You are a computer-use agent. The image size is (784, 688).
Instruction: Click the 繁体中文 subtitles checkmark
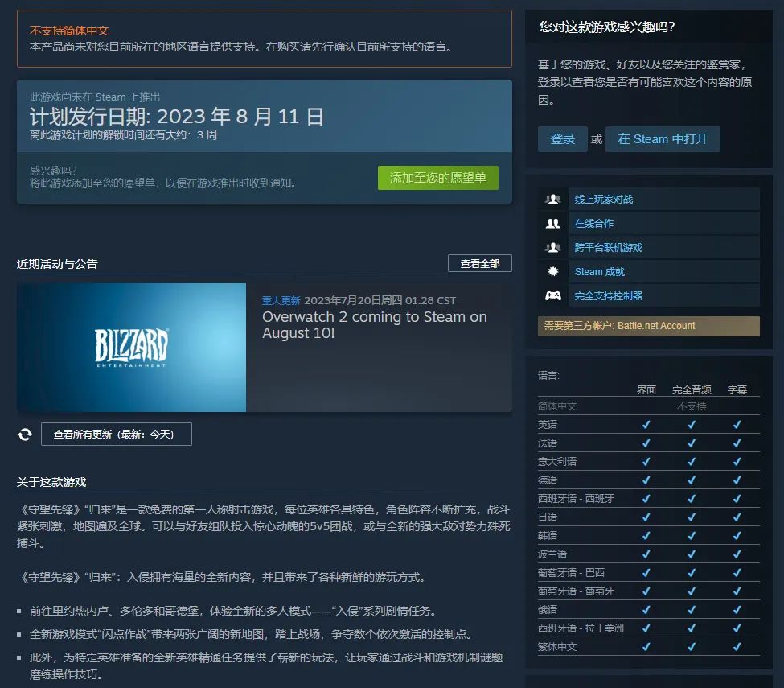736,646
